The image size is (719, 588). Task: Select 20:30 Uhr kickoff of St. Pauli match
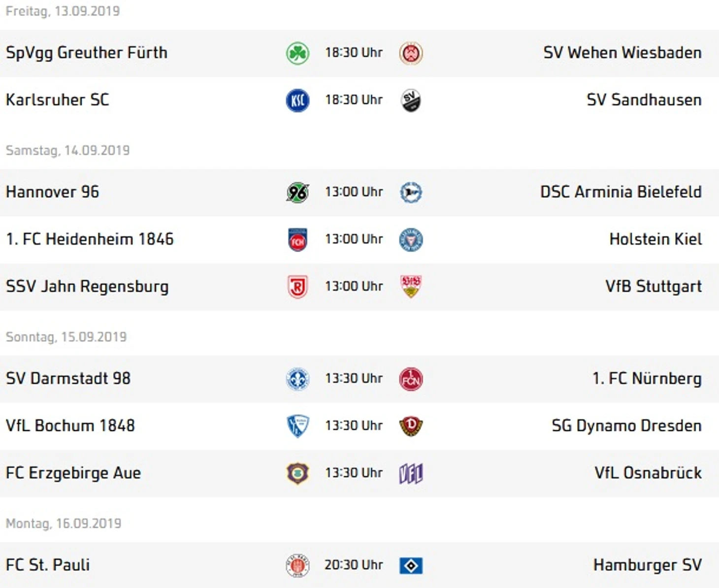[354, 565]
